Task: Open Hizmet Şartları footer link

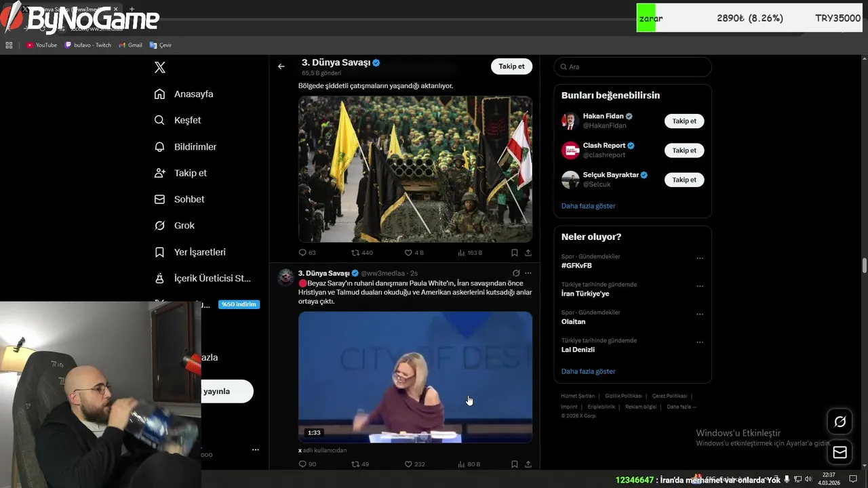Action: tap(578, 396)
